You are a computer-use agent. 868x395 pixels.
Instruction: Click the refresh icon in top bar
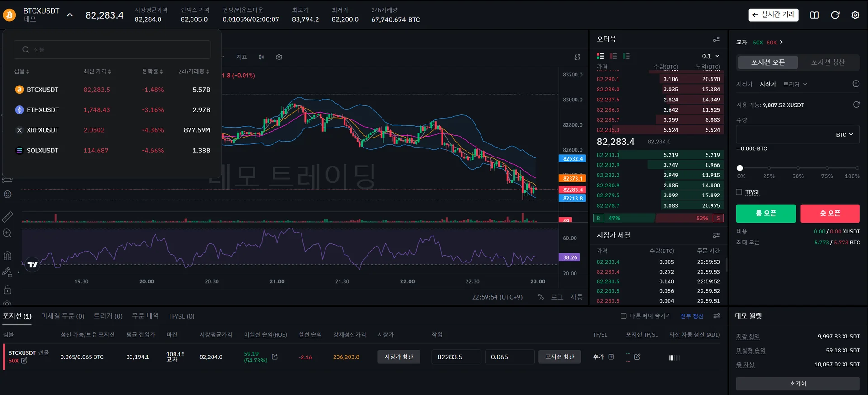(x=835, y=15)
